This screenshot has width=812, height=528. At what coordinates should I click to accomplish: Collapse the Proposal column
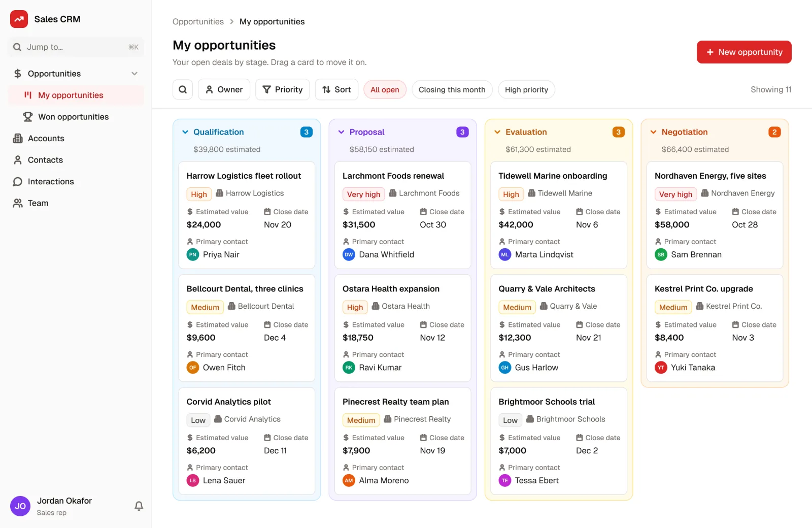341,132
